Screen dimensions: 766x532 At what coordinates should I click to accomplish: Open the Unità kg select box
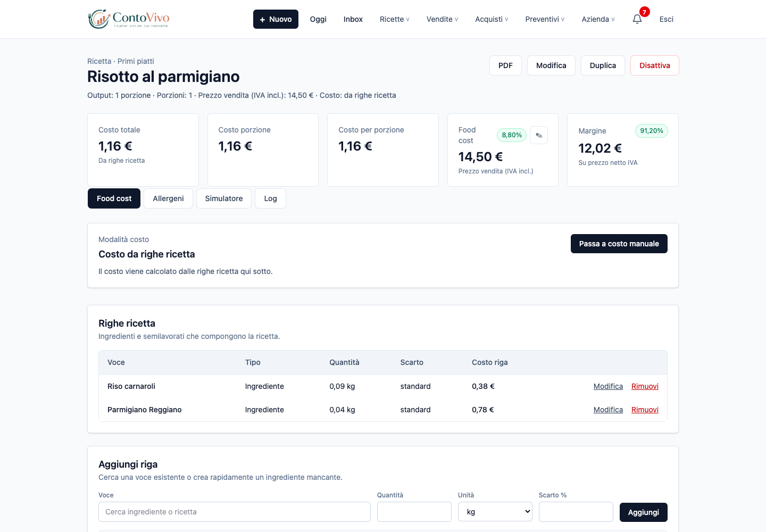tap(495, 512)
